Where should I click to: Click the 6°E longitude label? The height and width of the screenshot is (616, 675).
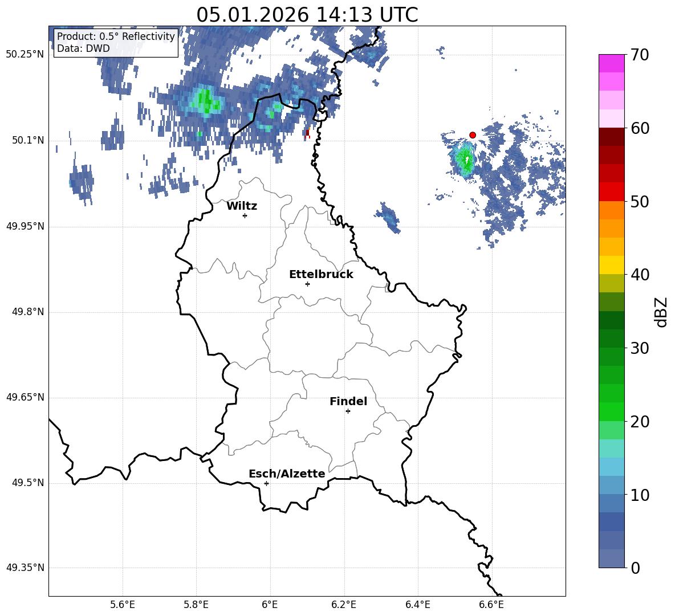270,605
